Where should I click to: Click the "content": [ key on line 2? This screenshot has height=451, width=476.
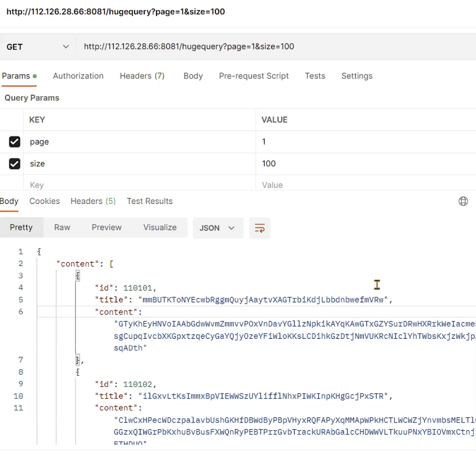pyautogui.click(x=85, y=264)
